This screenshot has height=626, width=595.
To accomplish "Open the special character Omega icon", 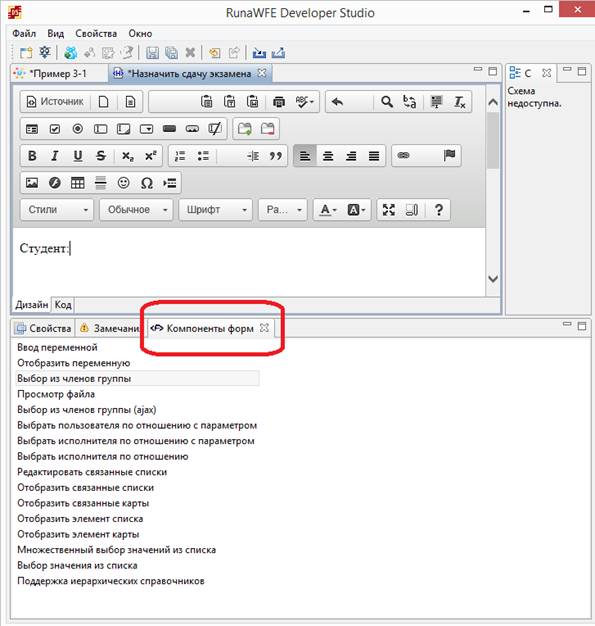I will click(147, 183).
